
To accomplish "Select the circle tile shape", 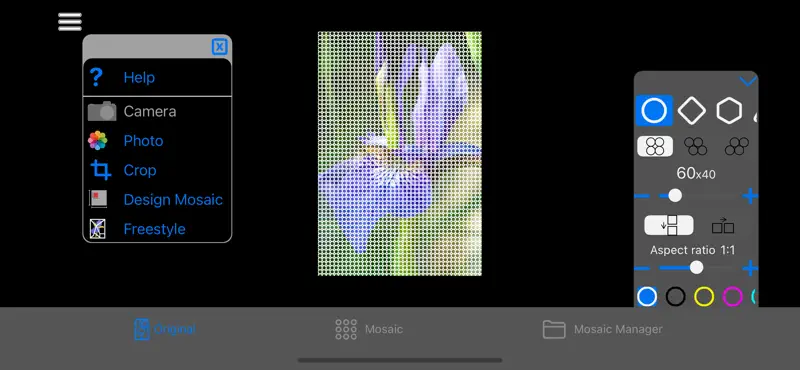I will tap(654, 111).
